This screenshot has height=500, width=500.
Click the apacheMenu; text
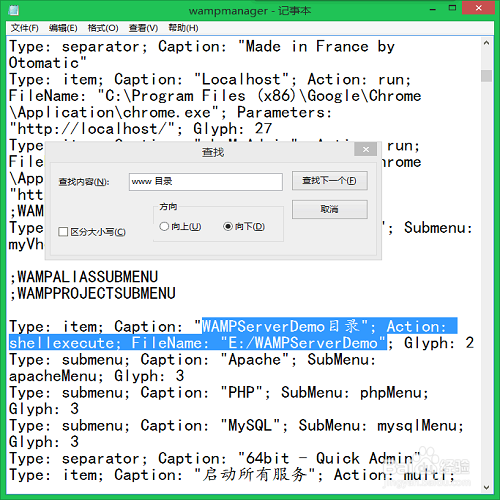tap(56, 376)
